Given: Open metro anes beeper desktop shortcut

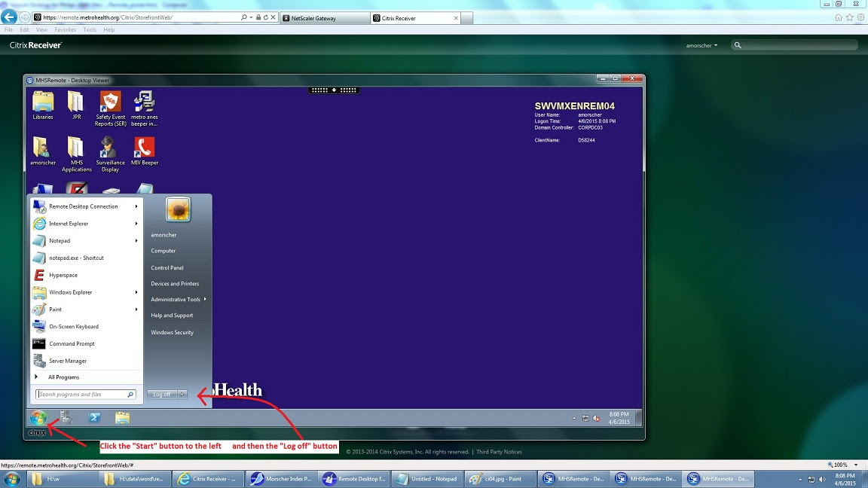Looking at the screenshot, I should click(144, 108).
